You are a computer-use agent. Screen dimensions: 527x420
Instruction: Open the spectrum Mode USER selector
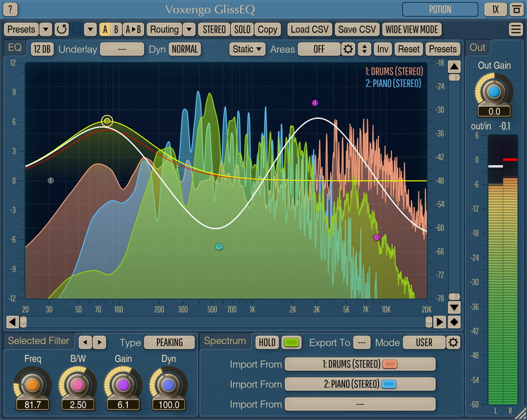[424, 342]
